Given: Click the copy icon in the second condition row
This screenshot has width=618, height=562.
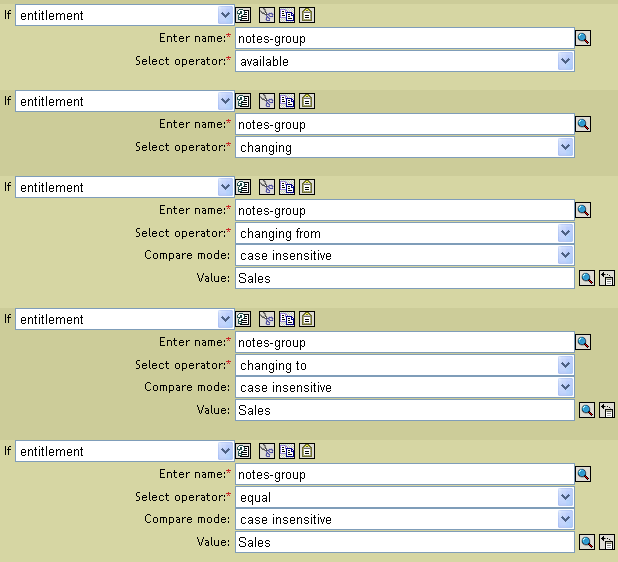Looking at the screenshot, I should click(287, 102).
